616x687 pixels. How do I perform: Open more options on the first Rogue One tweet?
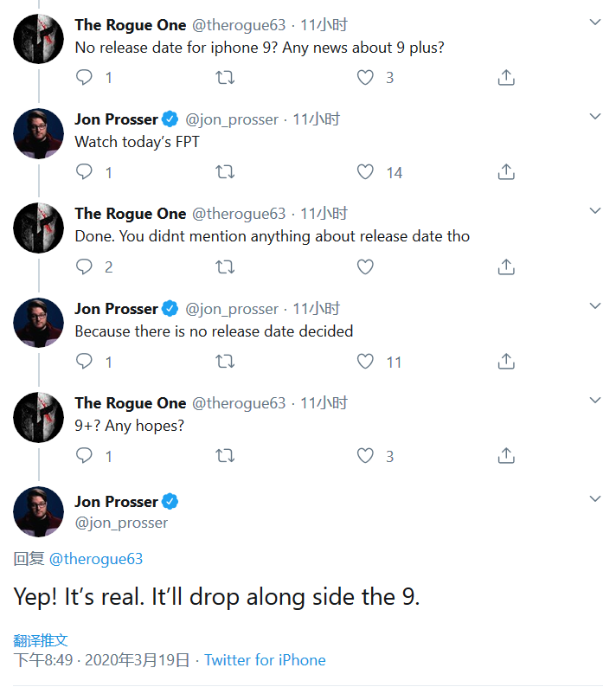[595, 22]
